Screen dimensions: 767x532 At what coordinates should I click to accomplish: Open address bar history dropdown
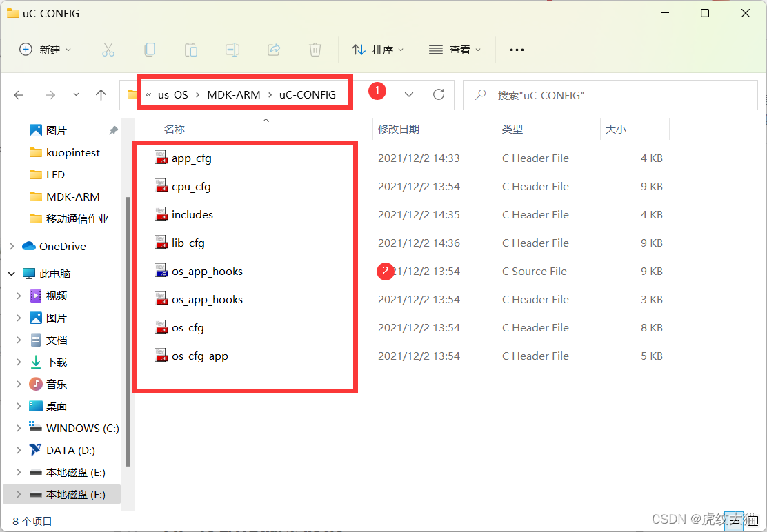(x=409, y=95)
